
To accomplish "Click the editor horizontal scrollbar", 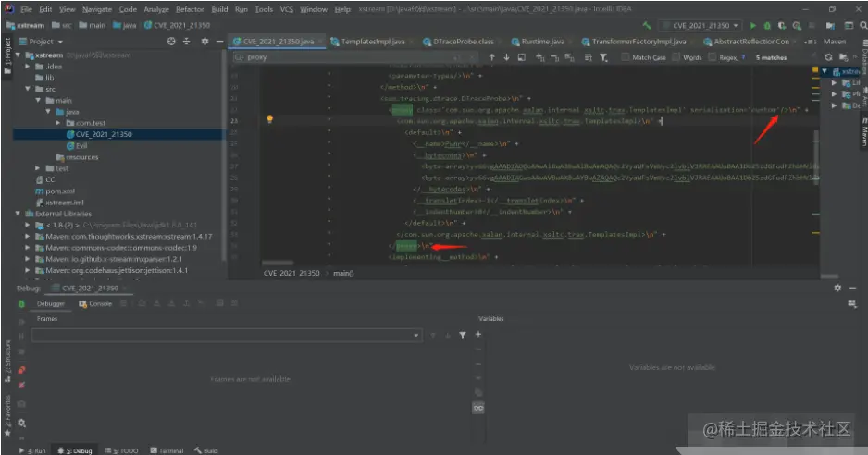I will coord(278,263).
